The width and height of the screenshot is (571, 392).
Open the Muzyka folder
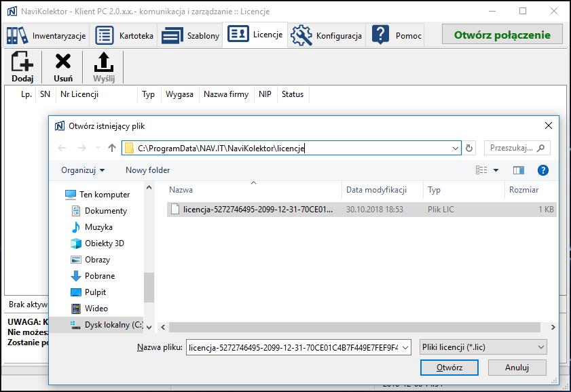click(92, 227)
